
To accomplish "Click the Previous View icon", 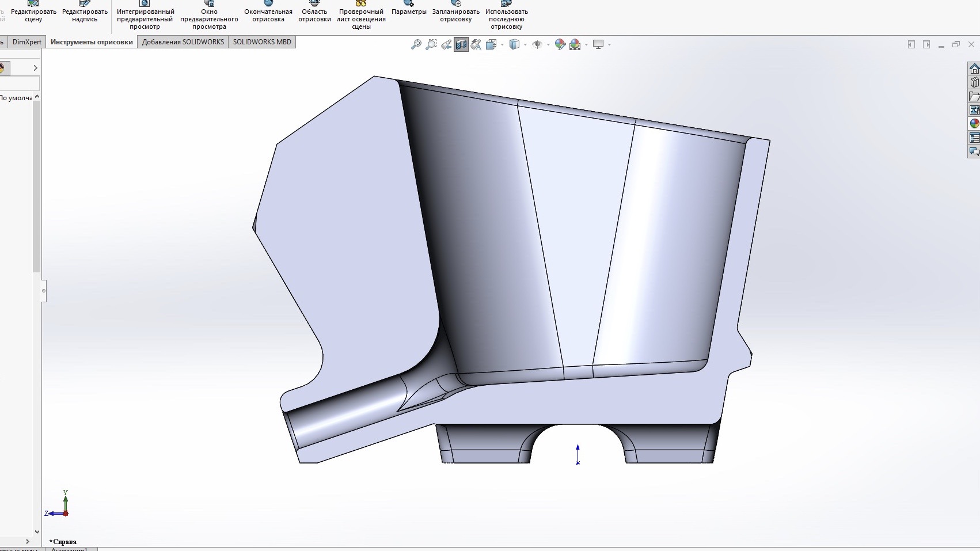I will 446,44.
